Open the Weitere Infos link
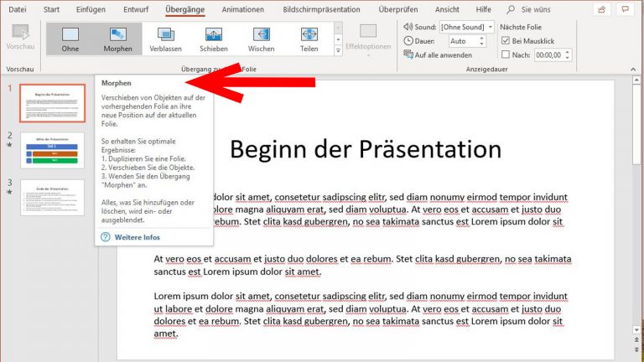The height and width of the screenshot is (362, 644). 137,237
